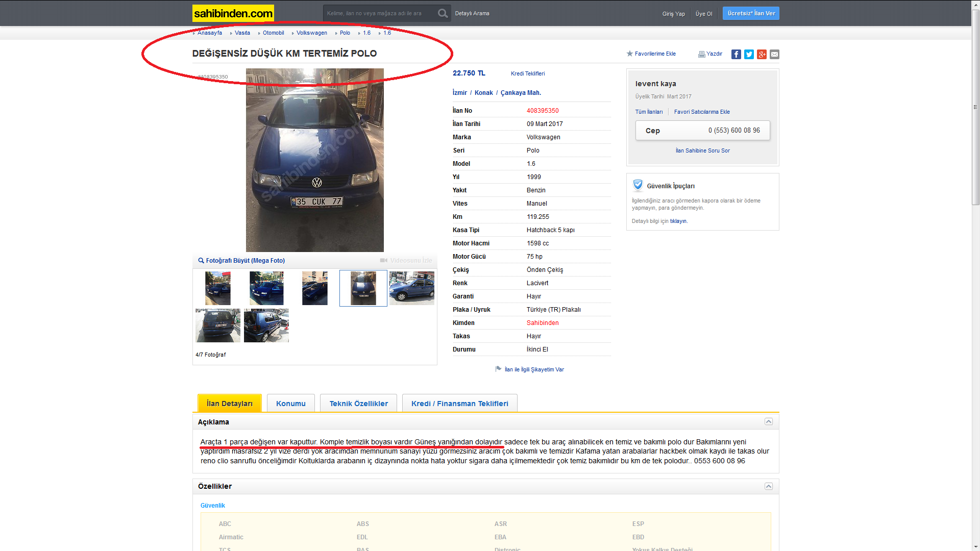The width and height of the screenshot is (980, 551).
Task: Send listing by email icon
Action: [774, 55]
